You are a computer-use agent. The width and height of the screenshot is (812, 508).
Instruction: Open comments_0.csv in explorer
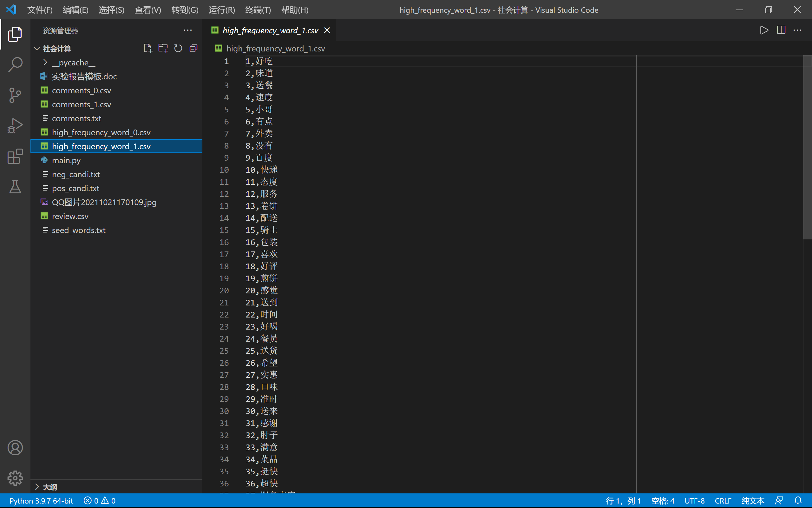116,90
